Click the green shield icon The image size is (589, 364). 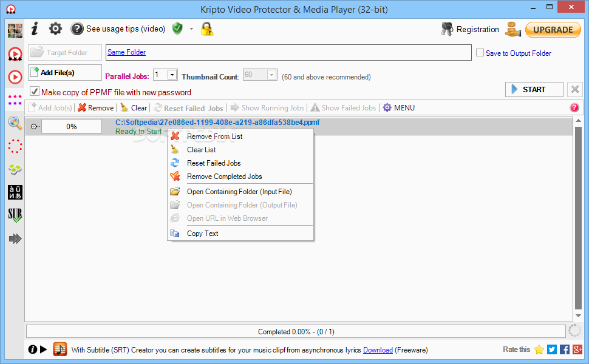point(177,29)
